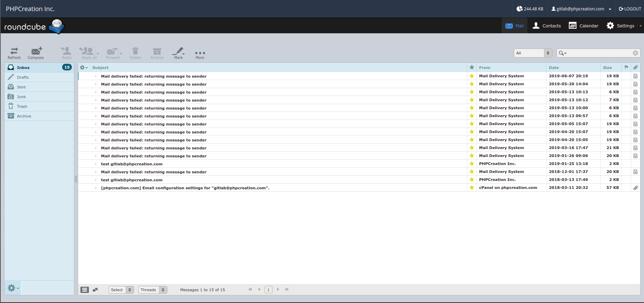The image size is (644, 303).
Task: Switch to list view mode icon
Action: (x=85, y=290)
